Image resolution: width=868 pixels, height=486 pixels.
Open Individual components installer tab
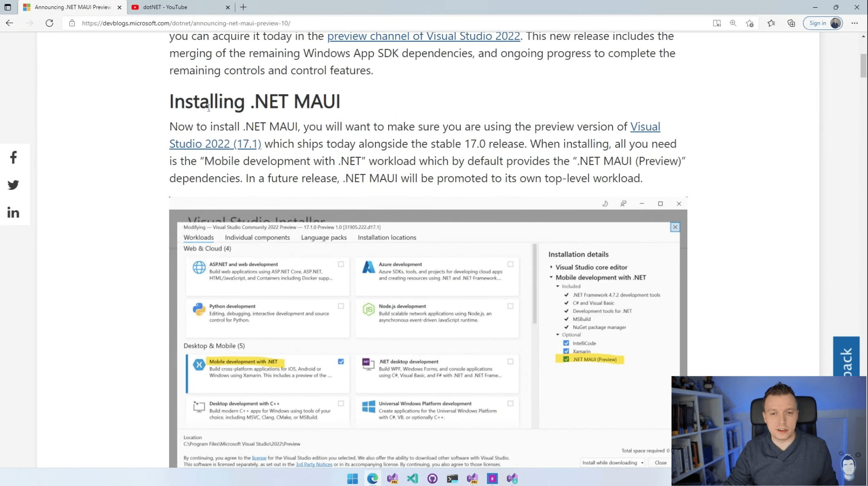[258, 237]
